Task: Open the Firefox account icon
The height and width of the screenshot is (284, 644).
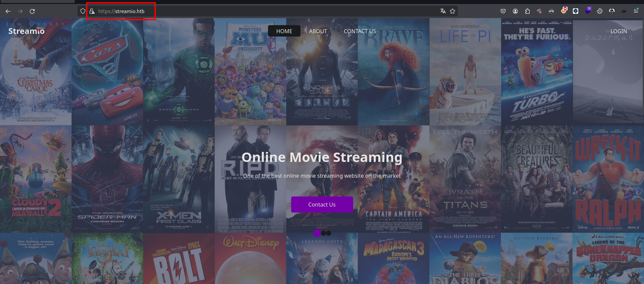Action: click(x=515, y=11)
